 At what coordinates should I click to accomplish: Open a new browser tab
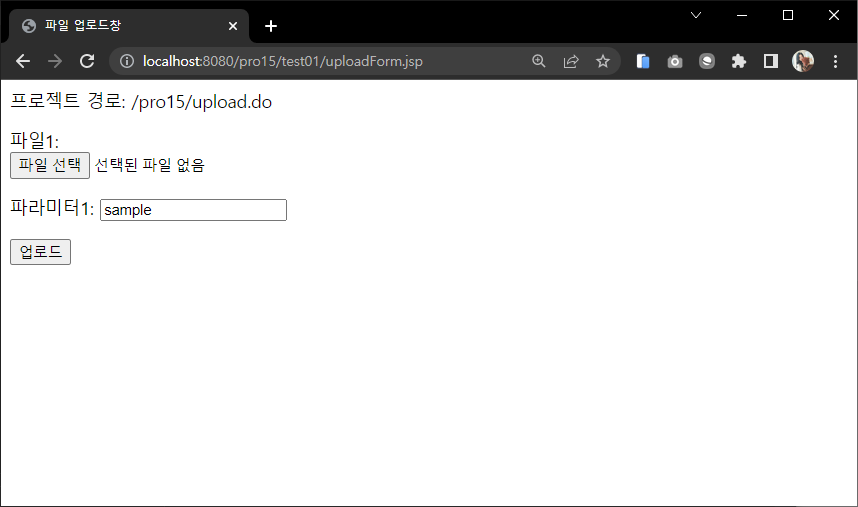[x=271, y=26]
